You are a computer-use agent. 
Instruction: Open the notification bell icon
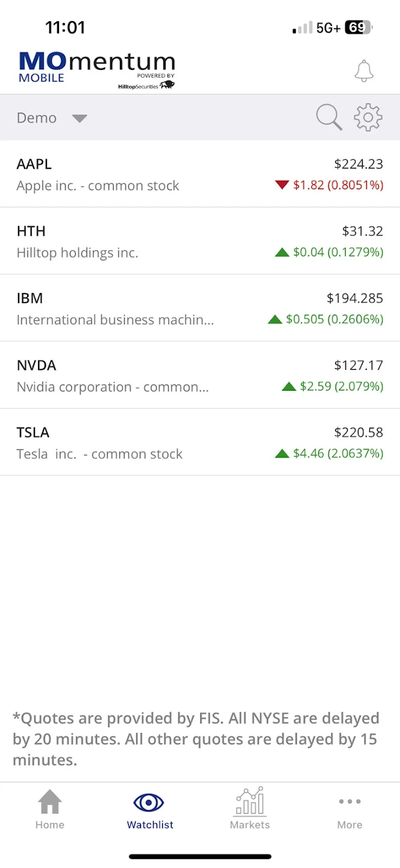pyautogui.click(x=364, y=71)
